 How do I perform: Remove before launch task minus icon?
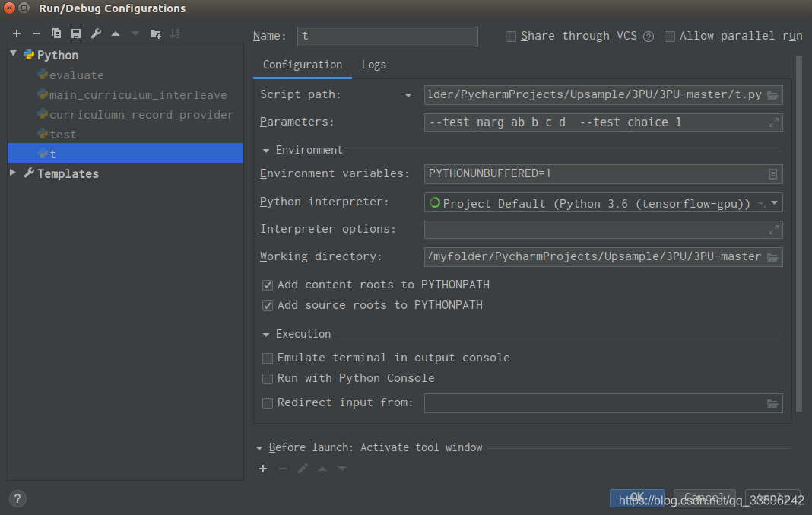[283, 469]
